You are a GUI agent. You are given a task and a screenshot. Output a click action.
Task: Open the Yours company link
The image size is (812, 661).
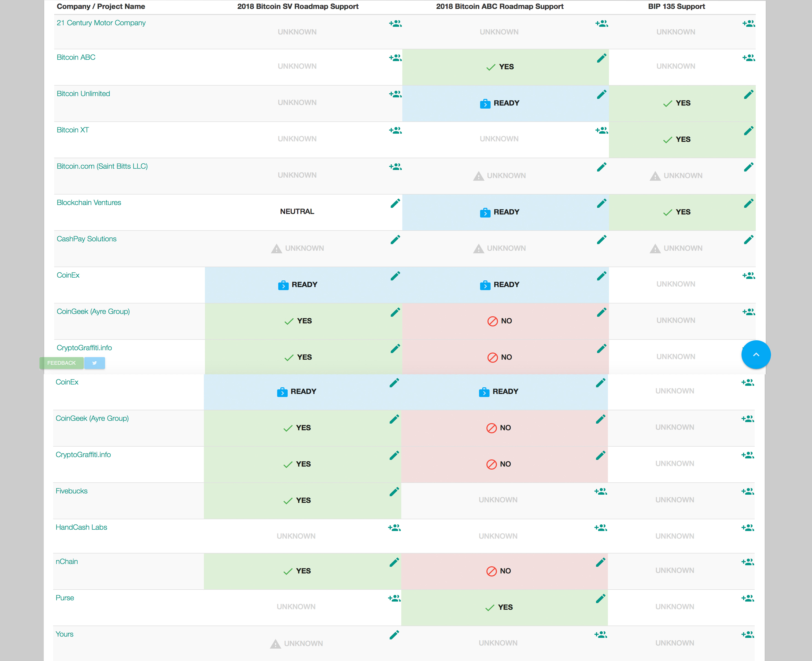coord(64,634)
